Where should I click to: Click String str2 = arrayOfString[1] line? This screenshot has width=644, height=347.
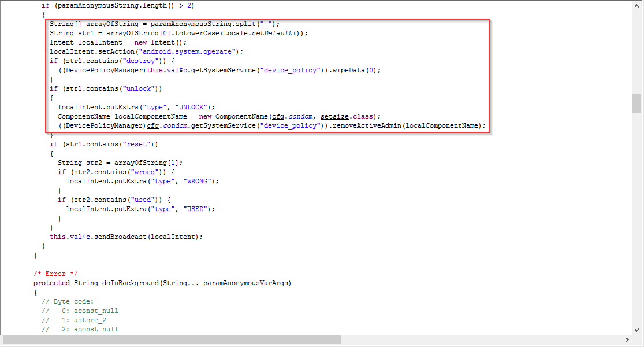[120, 163]
